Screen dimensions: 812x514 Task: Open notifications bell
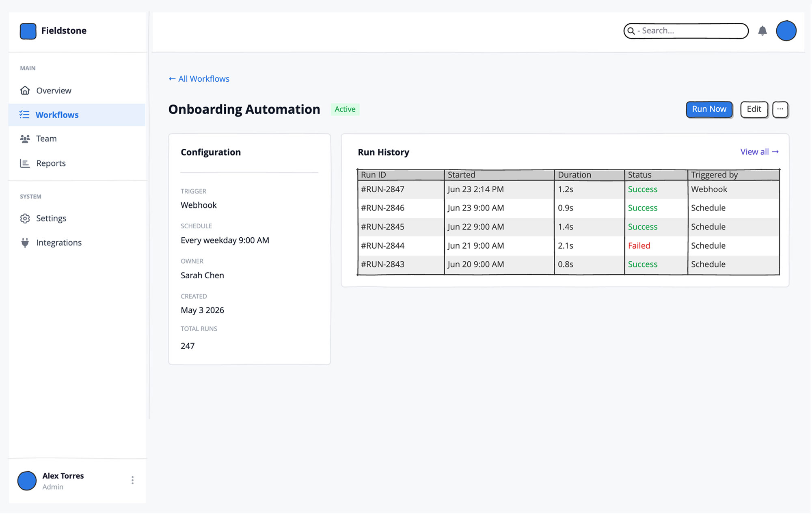[762, 31]
